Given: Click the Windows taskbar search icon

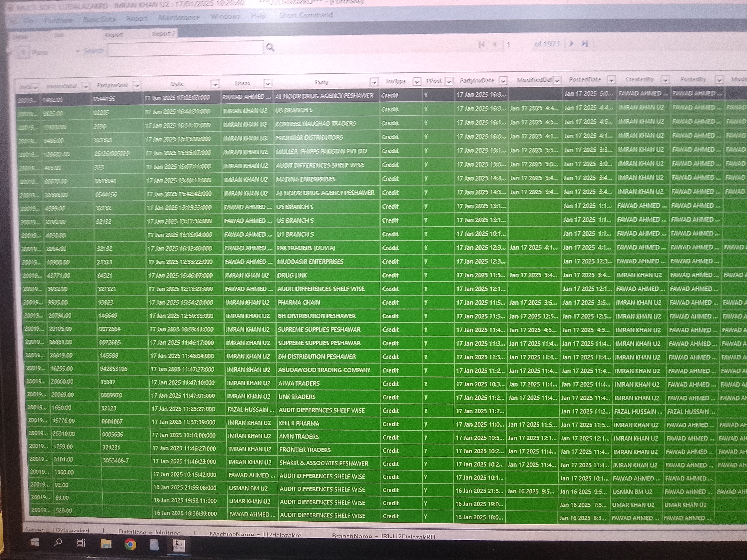Looking at the screenshot, I should pyautogui.click(x=58, y=542).
